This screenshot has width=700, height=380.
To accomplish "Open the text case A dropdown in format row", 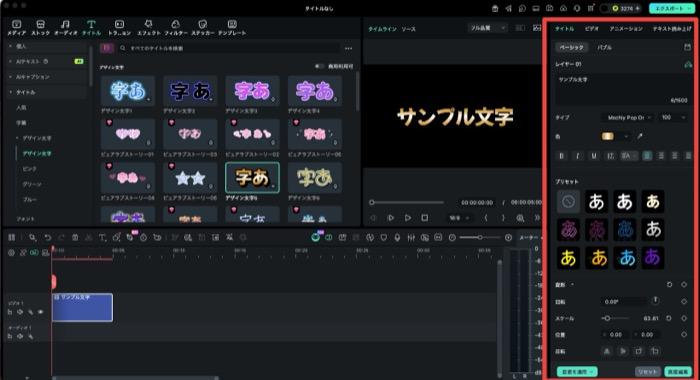I will click(628, 156).
